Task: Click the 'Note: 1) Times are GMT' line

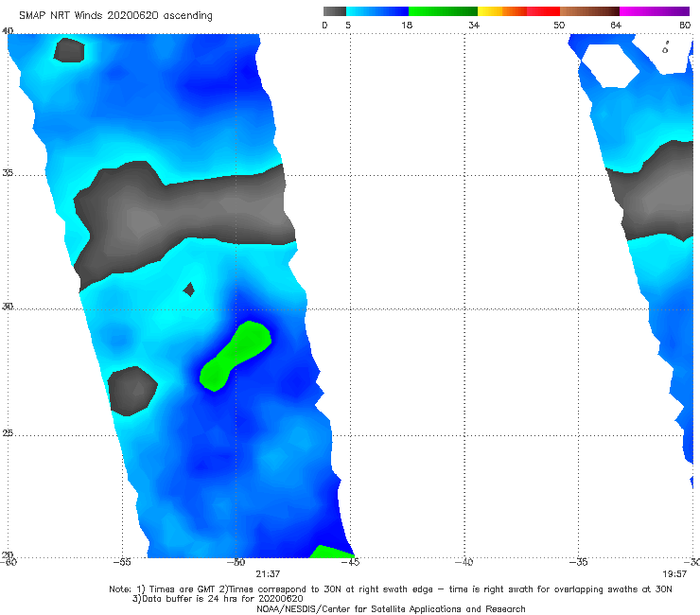Action: pos(391,589)
